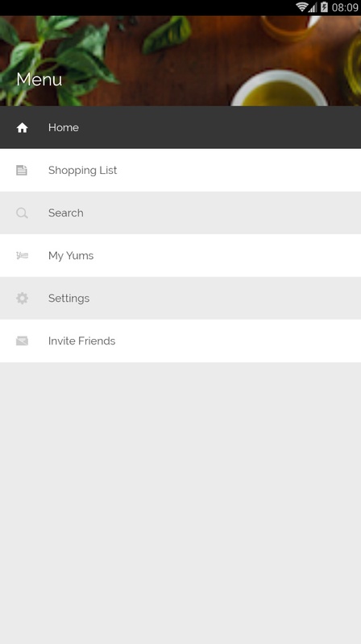The width and height of the screenshot is (361, 644).
Task: Choose Invite Friends option
Action: pyautogui.click(x=180, y=341)
